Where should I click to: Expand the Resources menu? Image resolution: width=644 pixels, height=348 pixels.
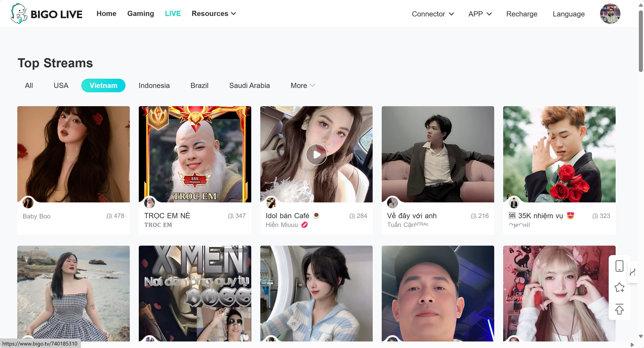pos(214,13)
